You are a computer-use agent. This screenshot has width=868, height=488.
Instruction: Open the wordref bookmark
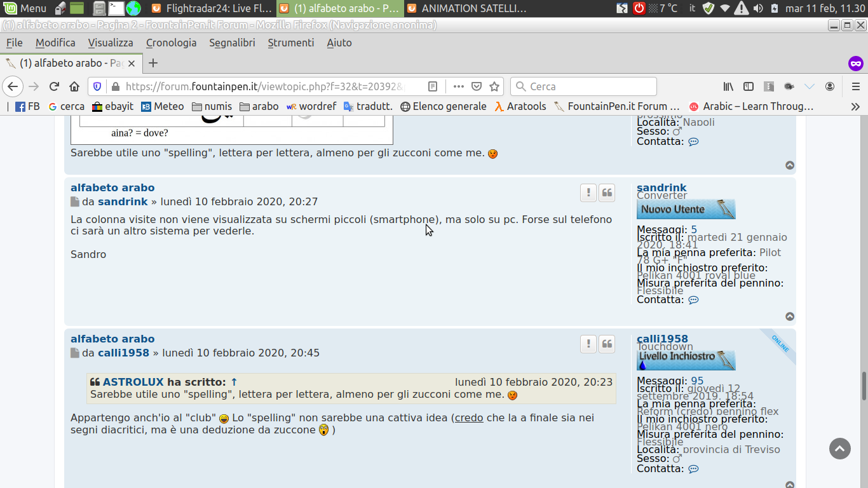[311, 107]
